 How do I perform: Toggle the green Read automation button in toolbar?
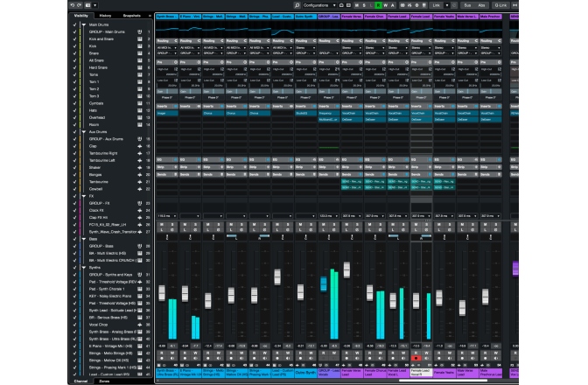tap(381, 4)
